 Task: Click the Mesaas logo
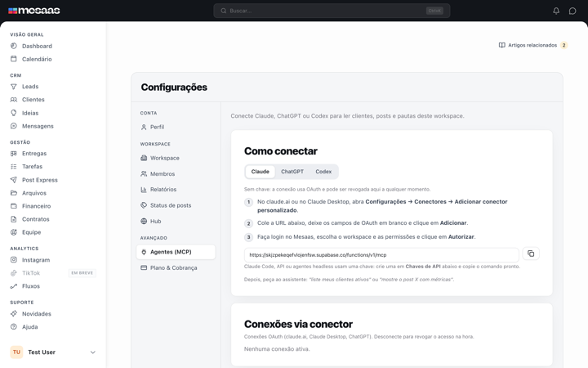point(34,11)
